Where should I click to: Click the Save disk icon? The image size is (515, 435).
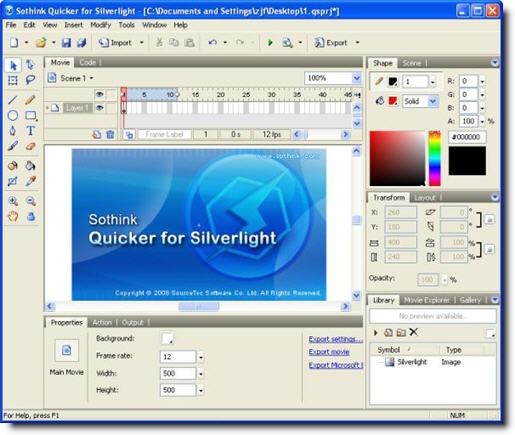coord(66,43)
